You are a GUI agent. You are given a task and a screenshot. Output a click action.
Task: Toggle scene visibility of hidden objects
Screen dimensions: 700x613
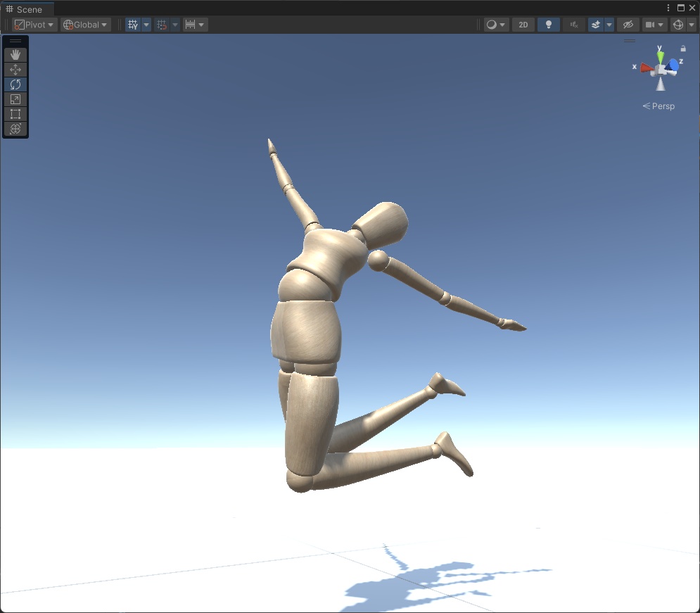(628, 25)
